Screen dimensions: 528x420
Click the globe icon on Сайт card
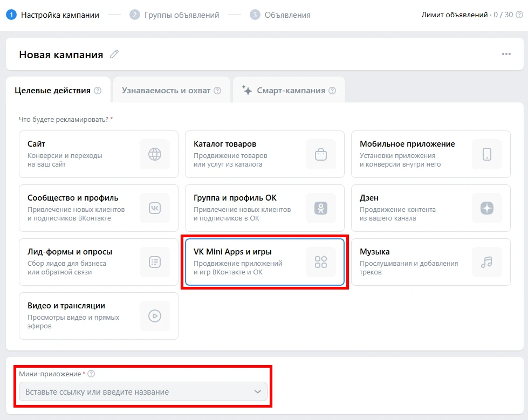pyautogui.click(x=155, y=154)
